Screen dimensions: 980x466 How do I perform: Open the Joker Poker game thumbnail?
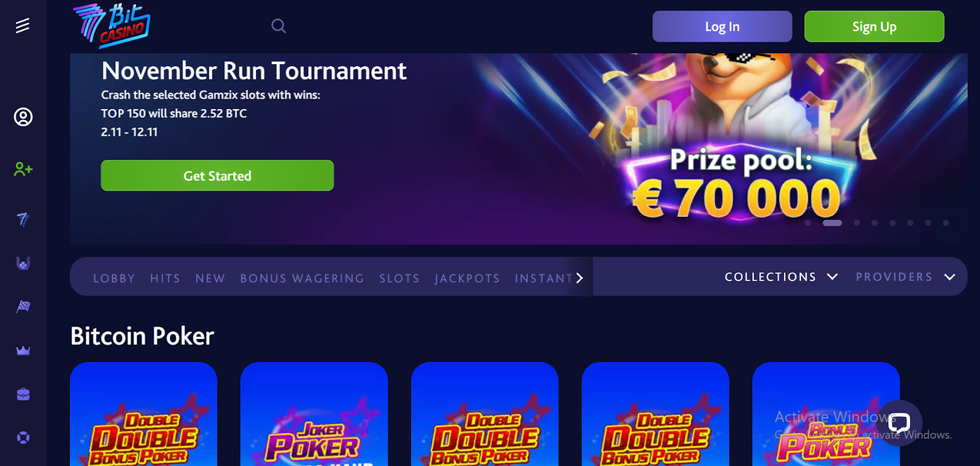pos(314,414)
